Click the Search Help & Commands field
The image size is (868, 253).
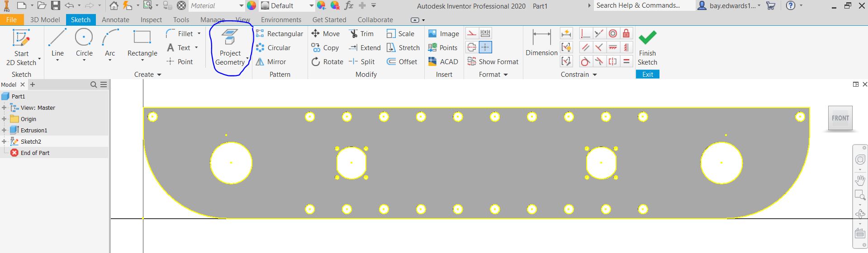[643, 5]
